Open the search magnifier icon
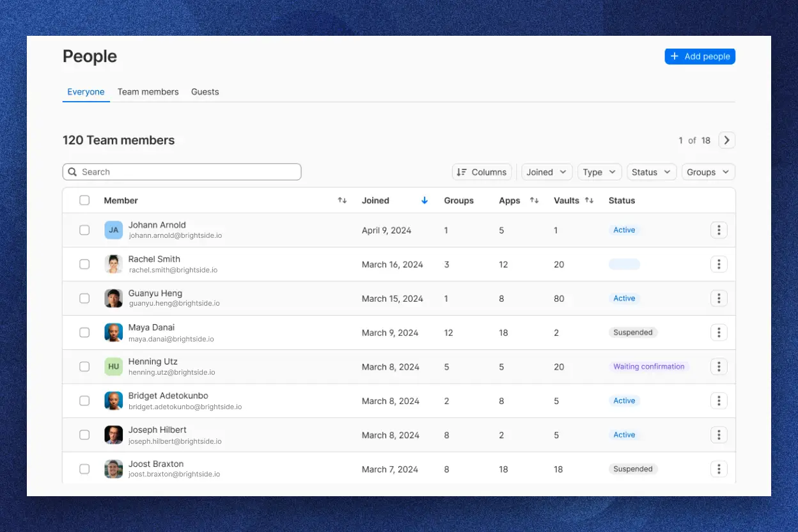This screenshot has height=532, width=798. [72, 171]
